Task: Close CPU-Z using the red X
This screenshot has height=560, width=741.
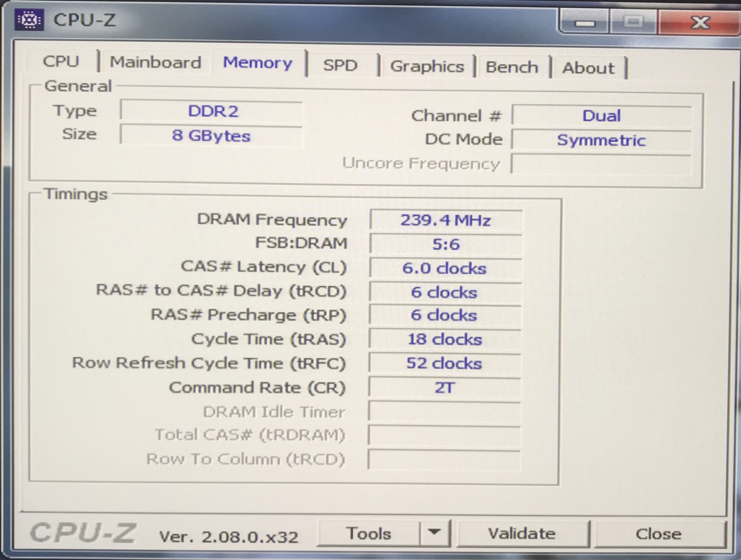Action: pos(699,22)
